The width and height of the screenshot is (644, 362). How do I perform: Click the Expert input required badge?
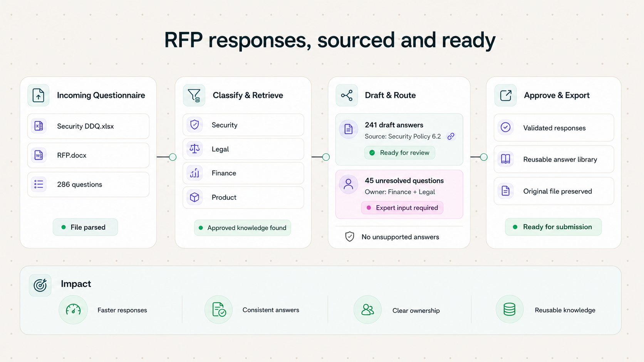point(402,208)
